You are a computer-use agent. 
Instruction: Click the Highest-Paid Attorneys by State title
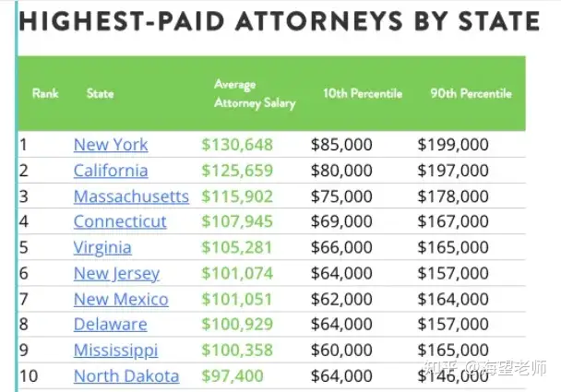point(280,21)
